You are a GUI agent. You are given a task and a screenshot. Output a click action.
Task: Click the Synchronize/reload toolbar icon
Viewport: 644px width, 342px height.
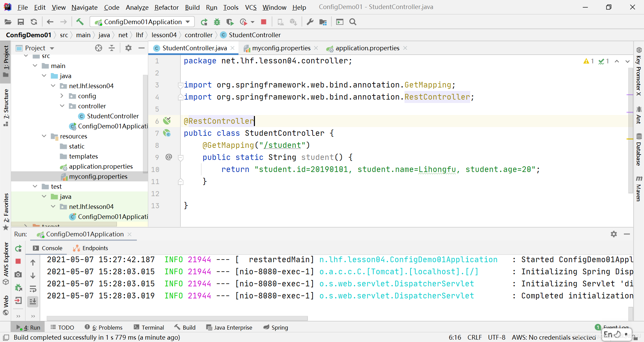34,22
